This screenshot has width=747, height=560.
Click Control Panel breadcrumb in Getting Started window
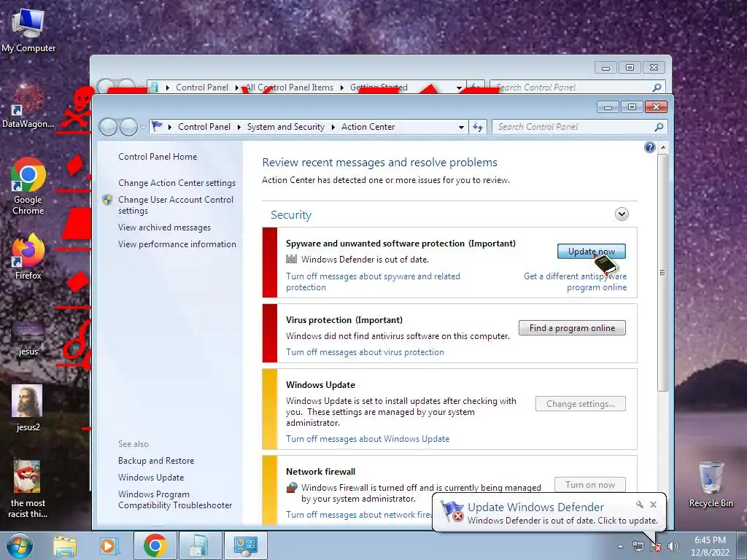pos(202,87)
